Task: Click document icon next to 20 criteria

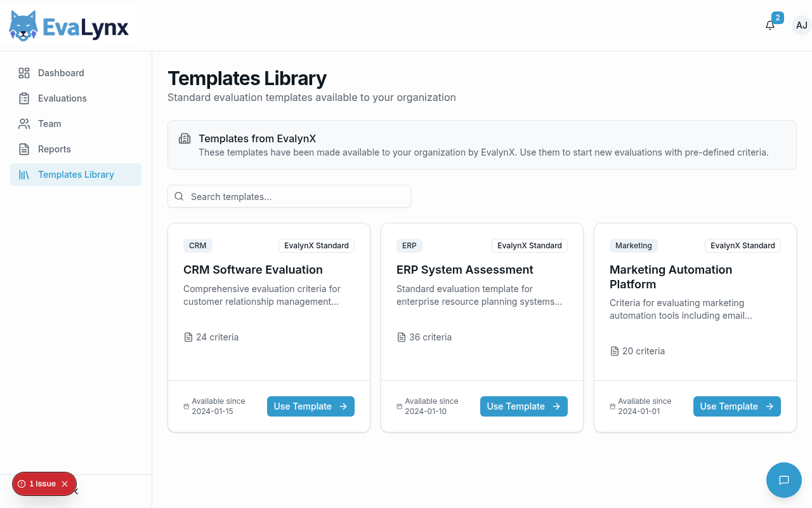Action: (x=614, y=351)
